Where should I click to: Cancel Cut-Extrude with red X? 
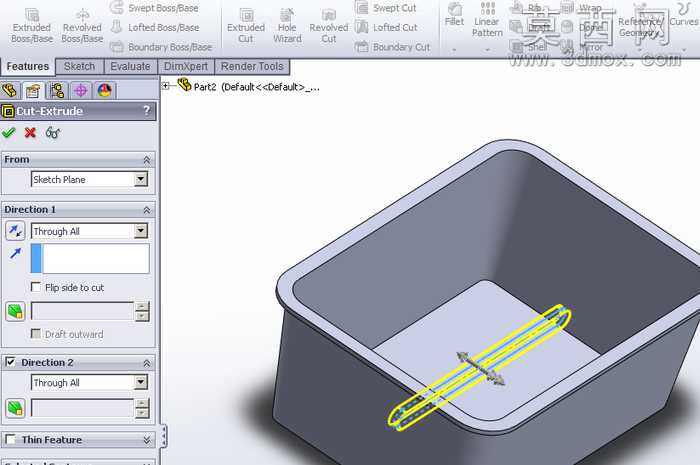[x=30, y=133]
